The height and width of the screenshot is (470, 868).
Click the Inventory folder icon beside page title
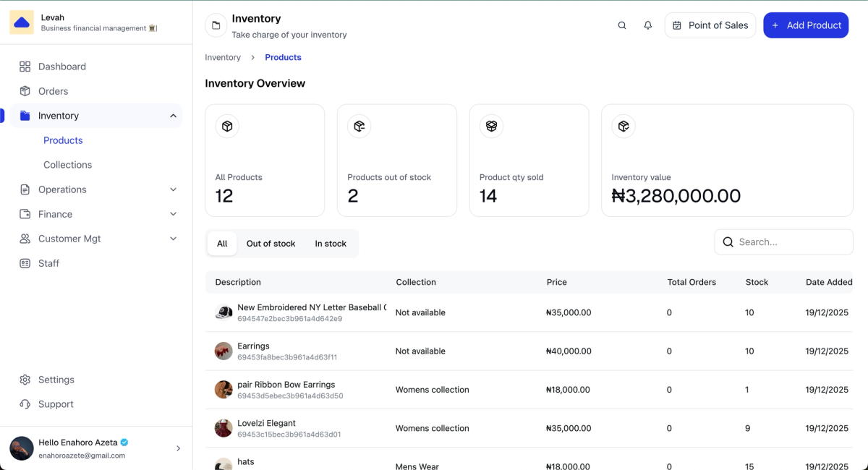point(216,25)
